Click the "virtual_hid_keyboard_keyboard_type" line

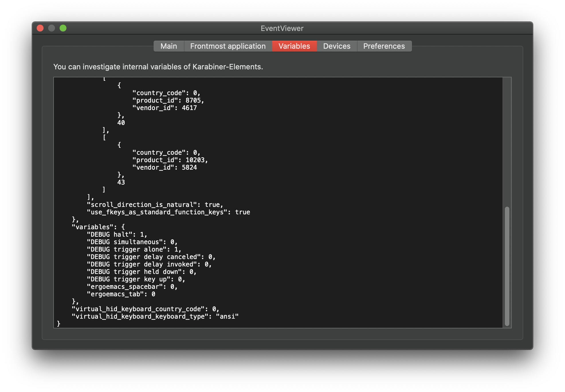click(x=155, y=316)
